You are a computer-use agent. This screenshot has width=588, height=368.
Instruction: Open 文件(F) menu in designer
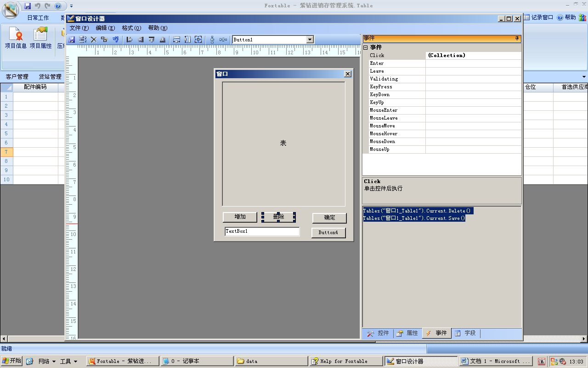click(x=79, y=28)
